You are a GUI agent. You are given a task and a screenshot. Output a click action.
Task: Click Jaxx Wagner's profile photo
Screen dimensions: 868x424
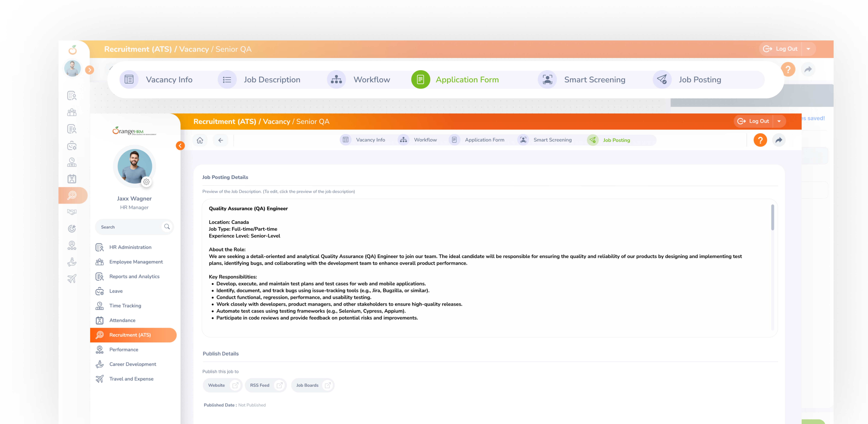click(135, 166)
